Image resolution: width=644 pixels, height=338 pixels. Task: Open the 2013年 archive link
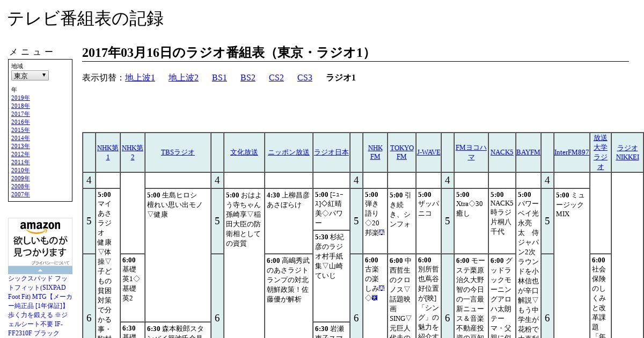click(x=20, y=146)
